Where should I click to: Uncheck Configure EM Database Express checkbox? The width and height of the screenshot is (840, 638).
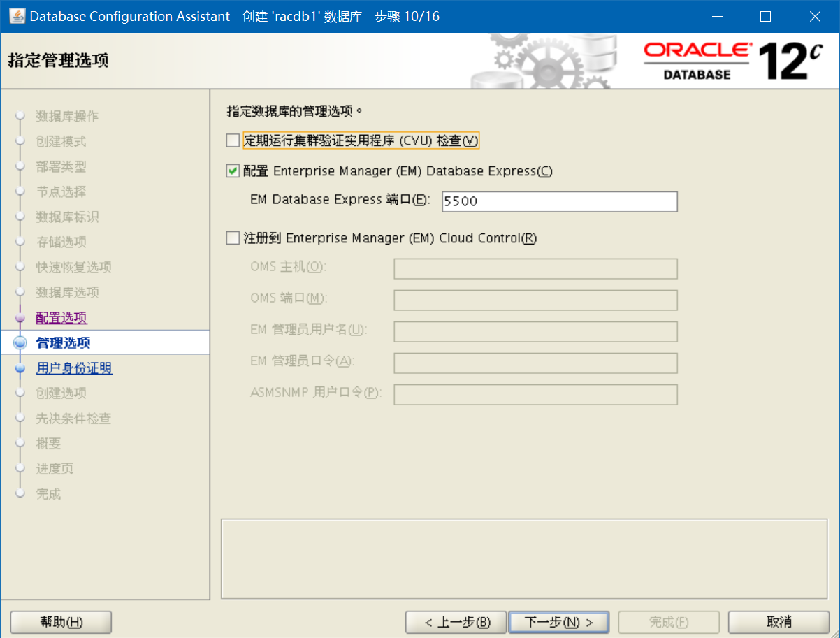click(x=233, y=171)
